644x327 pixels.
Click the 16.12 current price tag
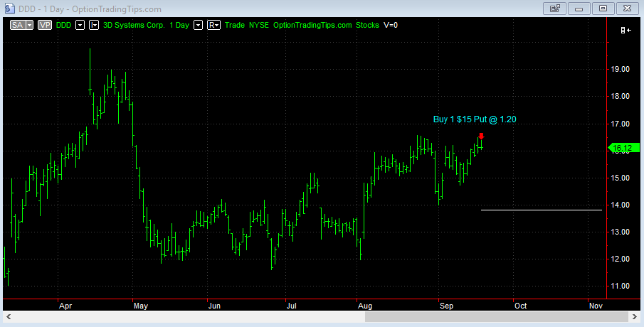point(623,148)
